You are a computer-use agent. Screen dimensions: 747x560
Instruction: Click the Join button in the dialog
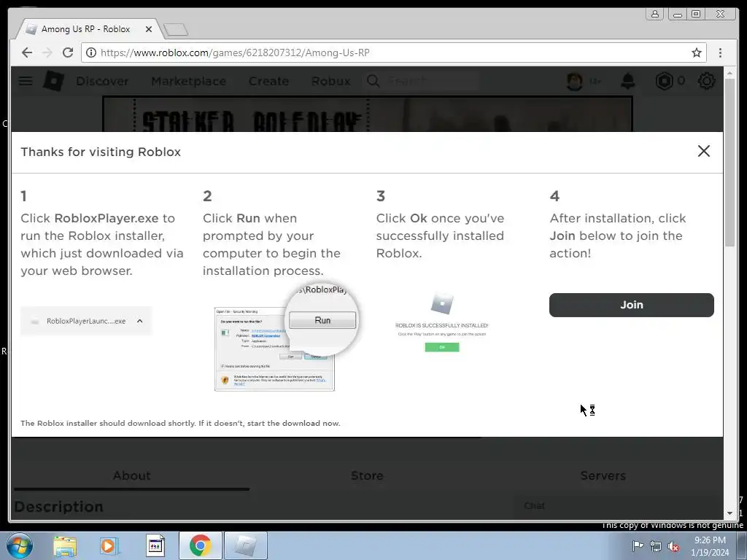[x=631, y=305]
